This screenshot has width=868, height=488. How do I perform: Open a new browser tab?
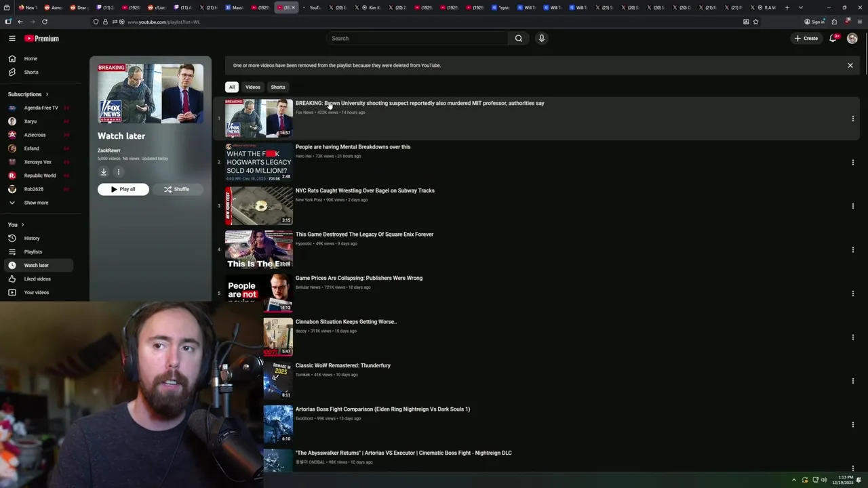coord(787,7)
